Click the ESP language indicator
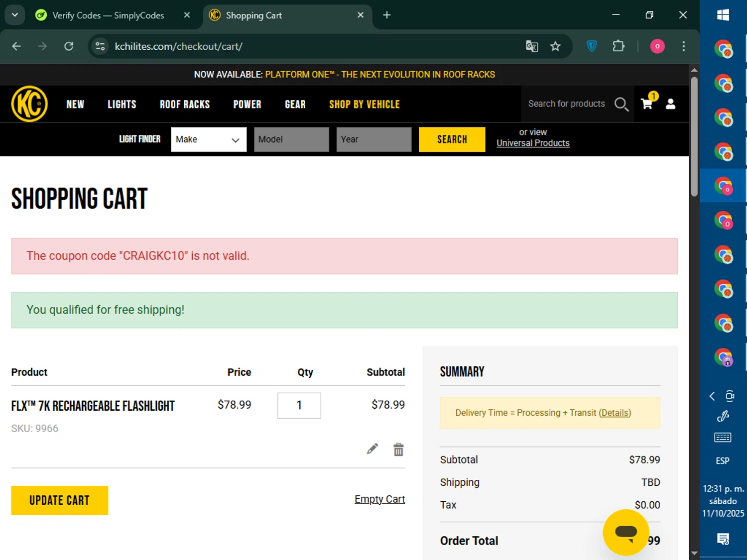Image resolution: width=747 pixels, height=560 pixels. [723, 461]
